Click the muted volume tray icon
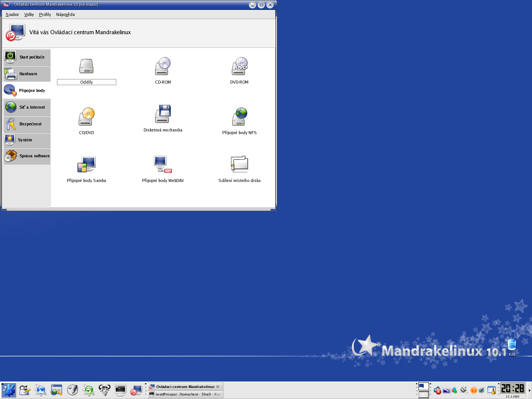Screen dimensions: 532x399 point(437,390)
